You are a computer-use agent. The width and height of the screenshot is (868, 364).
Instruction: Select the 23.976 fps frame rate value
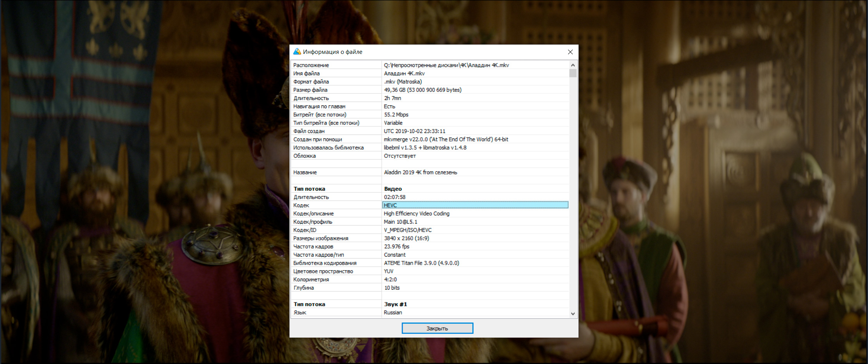396,247
